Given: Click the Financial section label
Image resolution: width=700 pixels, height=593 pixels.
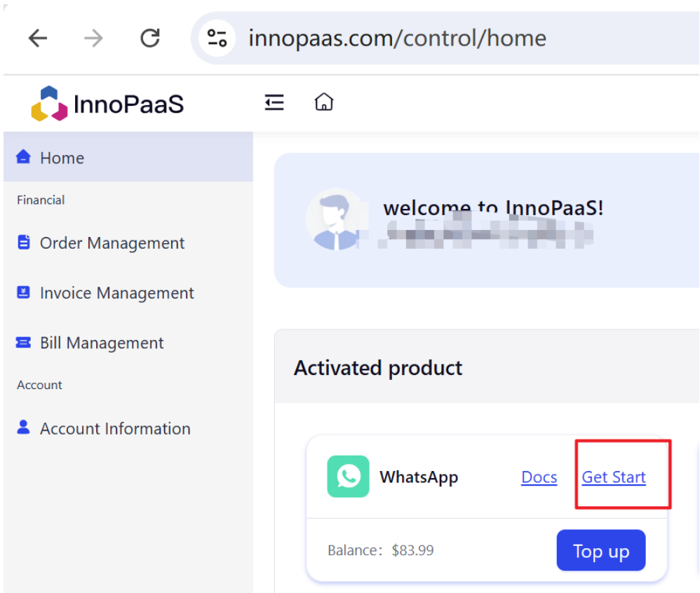Looking at the screenshot, I should point(41,200).
